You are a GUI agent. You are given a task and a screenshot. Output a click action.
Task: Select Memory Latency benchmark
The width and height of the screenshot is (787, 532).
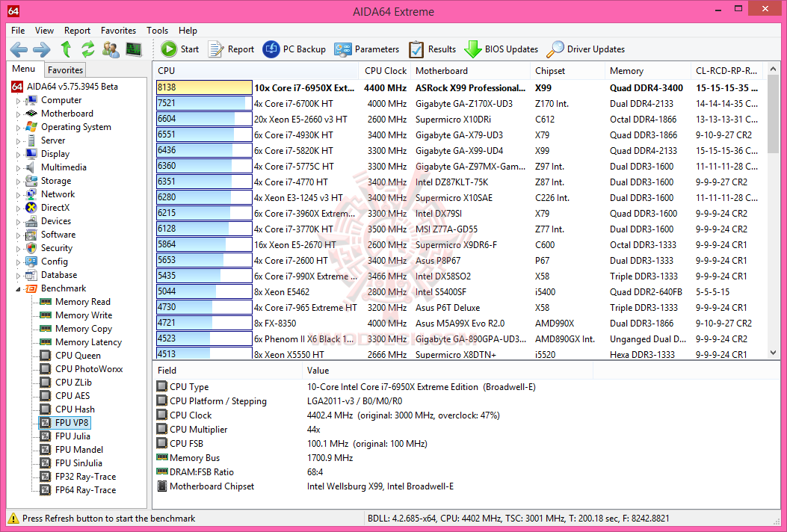pos(88,342)
